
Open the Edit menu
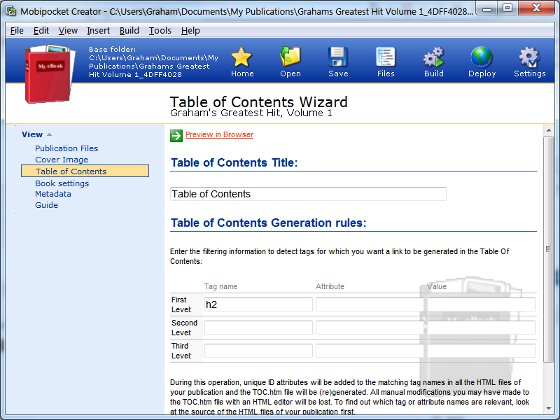[41, 31]
